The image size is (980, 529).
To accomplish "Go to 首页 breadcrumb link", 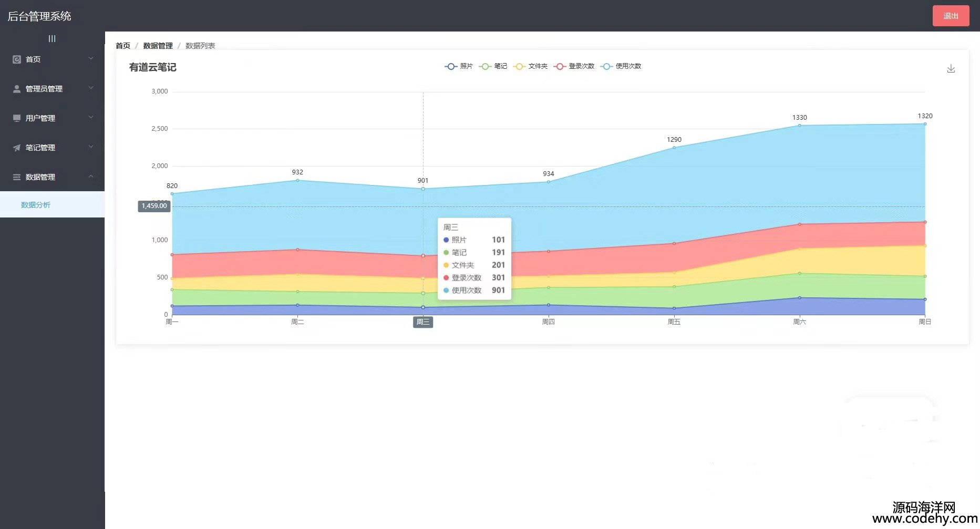I will [x=123, y=46].
